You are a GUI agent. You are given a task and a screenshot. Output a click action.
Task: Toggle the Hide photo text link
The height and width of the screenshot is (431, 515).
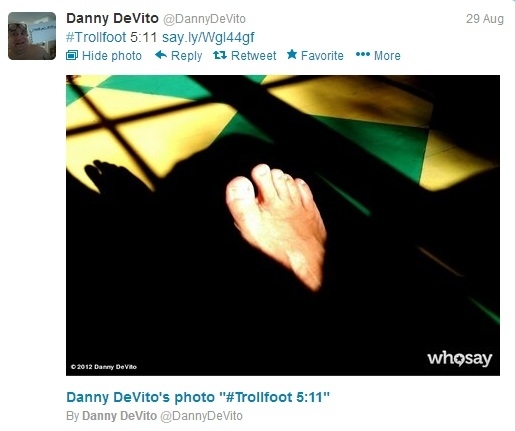112,56
